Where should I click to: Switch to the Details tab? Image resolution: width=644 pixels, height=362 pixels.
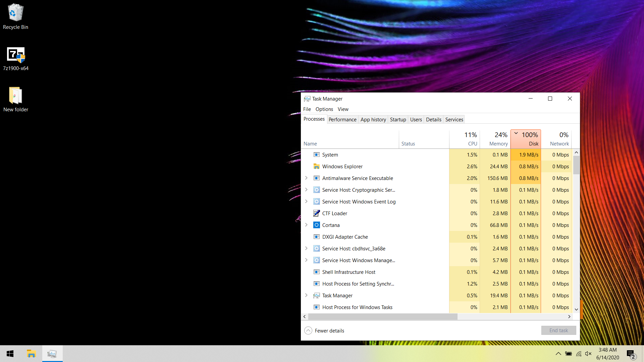coord(434,120)
